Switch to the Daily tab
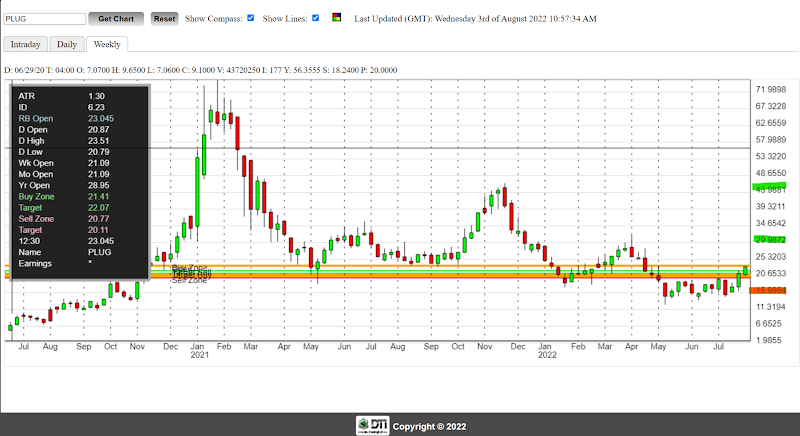Image resolution: width=800 pixels, height=436 pixels. tap(67, 44)
